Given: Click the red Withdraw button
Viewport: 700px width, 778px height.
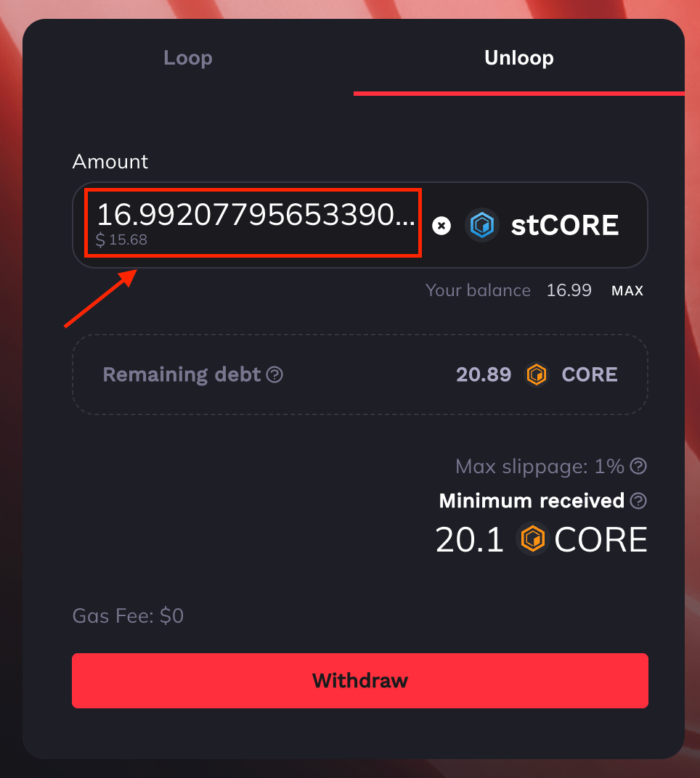Looking at the screenshot, I should pyautogui.click(x=360, y=680).
